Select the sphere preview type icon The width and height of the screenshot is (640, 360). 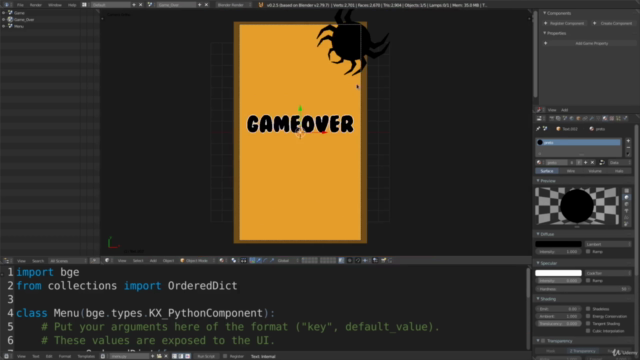(x=627, y=198)
